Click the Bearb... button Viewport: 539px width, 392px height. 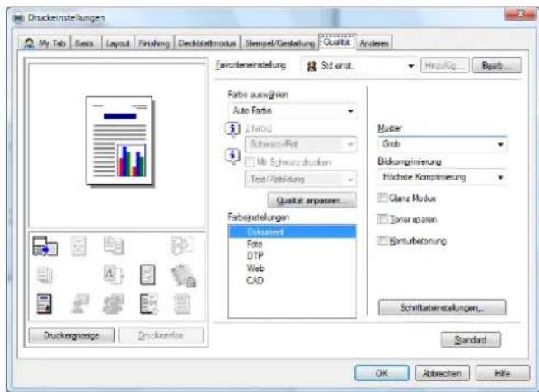click(497, 65)
